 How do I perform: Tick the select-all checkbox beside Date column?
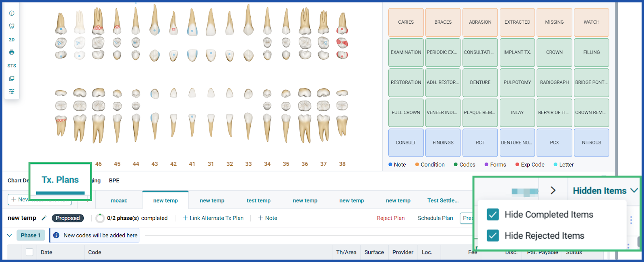pos(29,252)
